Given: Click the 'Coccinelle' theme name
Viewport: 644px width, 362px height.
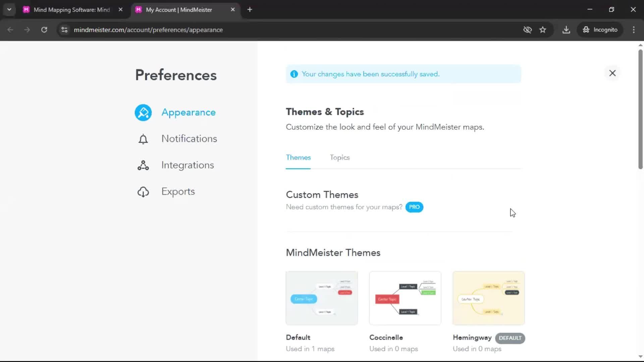Looking at the screenshot, I should tap(386, 338).
